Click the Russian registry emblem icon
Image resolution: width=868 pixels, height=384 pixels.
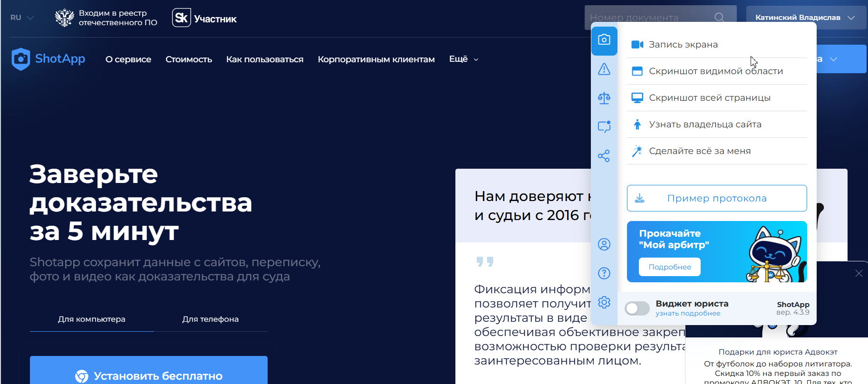[x=64, y=18]
